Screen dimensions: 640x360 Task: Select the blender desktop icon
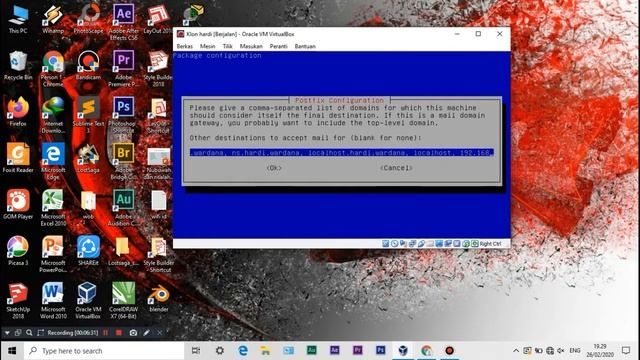[x=158, y=298]
